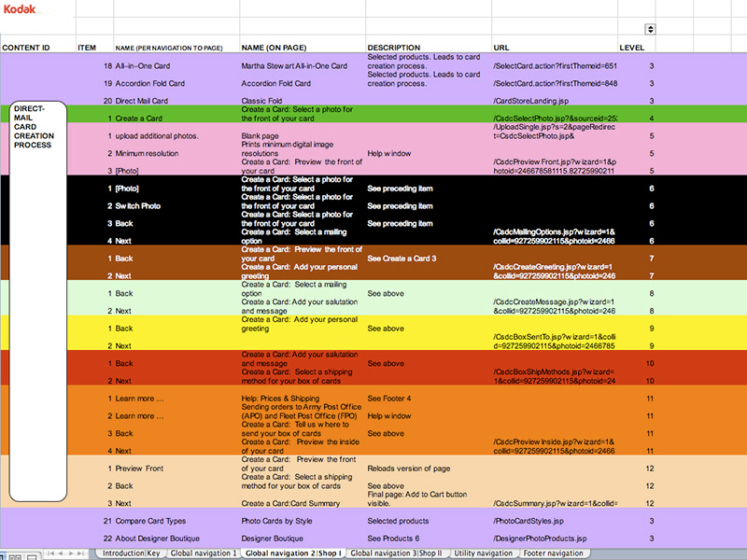Viewport: 747px width, 560px height.
Task: Select the Photo Cards by Style cell
Action: [x=276, y=521]
